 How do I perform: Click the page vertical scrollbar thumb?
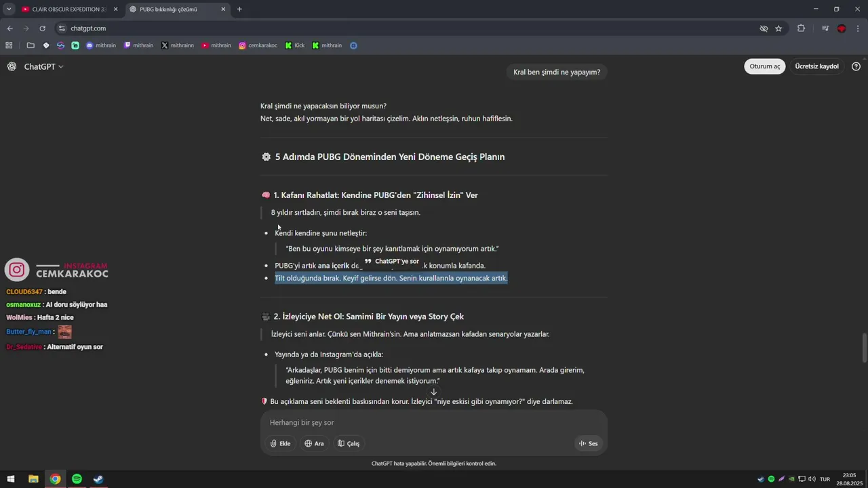tap(864, 348)
